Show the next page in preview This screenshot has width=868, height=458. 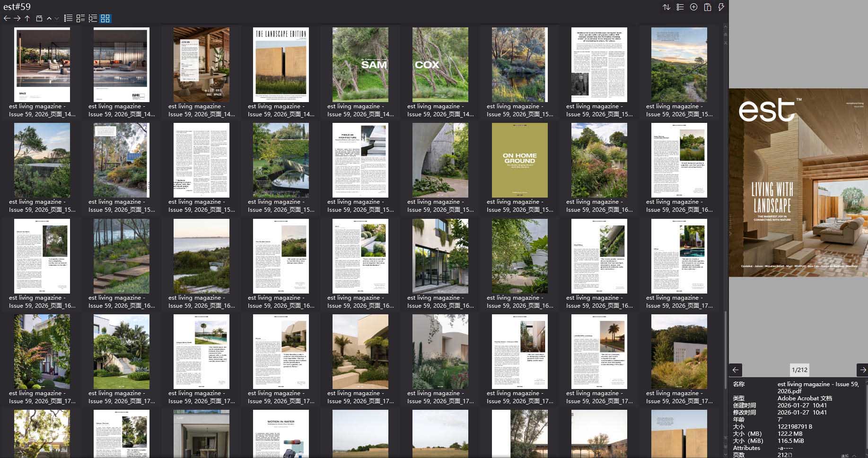[x=862, y=370]
